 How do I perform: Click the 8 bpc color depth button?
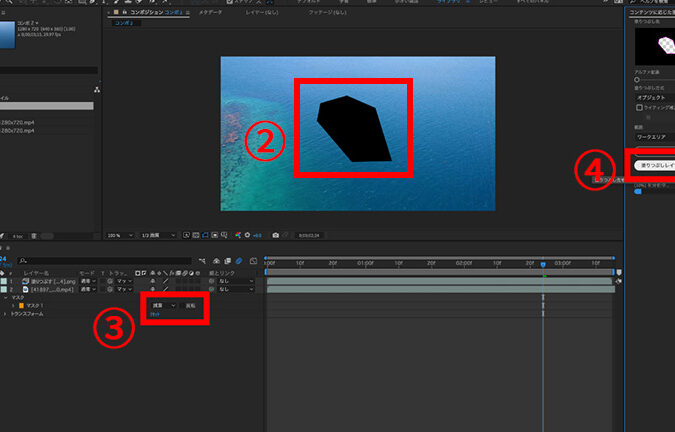pos(18,236)
